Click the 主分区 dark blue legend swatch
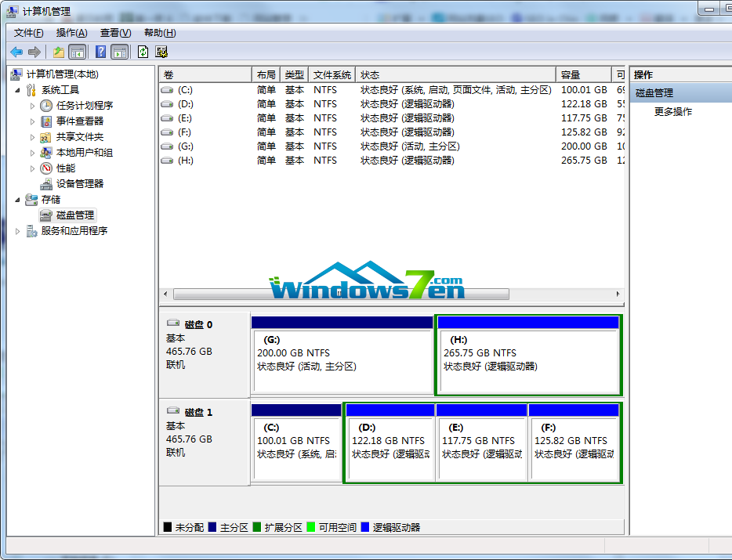Screen dimensions: 732x560 pyautogui.click(x=212, y=527)
